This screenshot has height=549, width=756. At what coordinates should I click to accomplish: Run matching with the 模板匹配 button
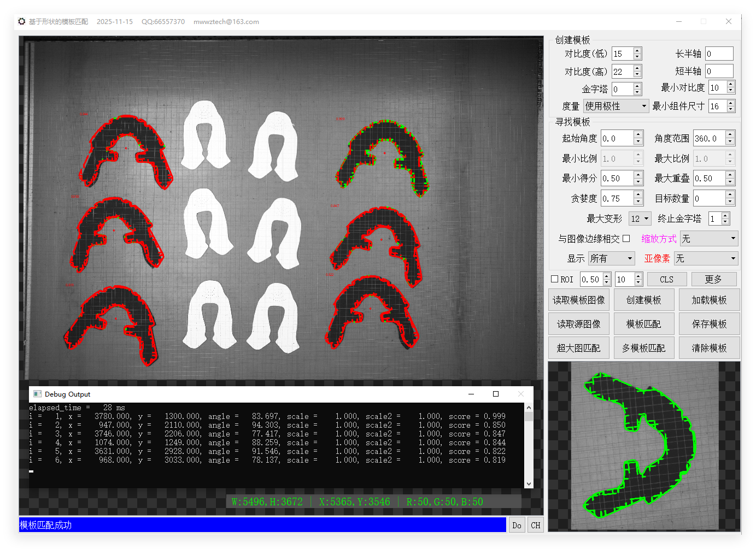point(644,323)
